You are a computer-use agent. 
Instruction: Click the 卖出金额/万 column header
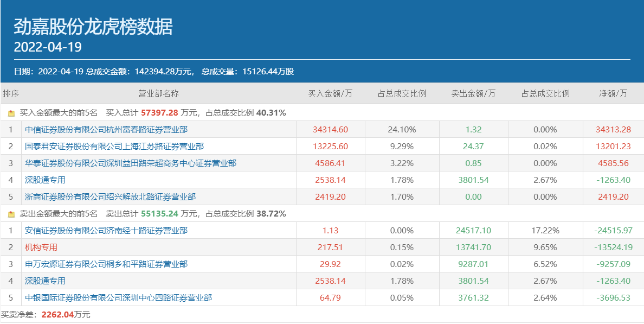473,94
